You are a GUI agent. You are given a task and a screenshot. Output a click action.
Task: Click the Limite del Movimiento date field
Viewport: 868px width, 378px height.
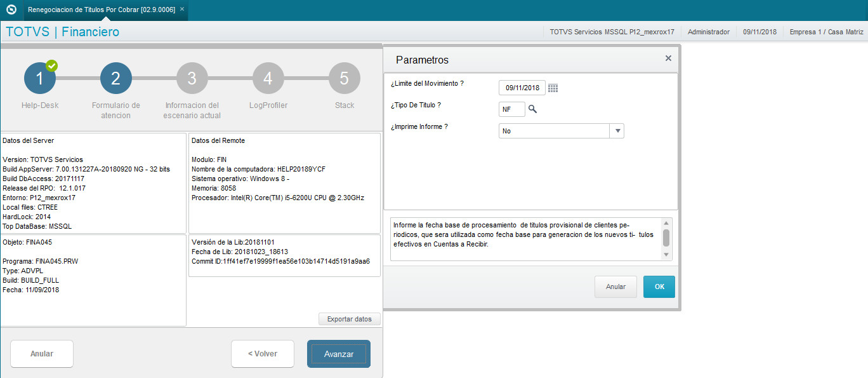point(522,88)
